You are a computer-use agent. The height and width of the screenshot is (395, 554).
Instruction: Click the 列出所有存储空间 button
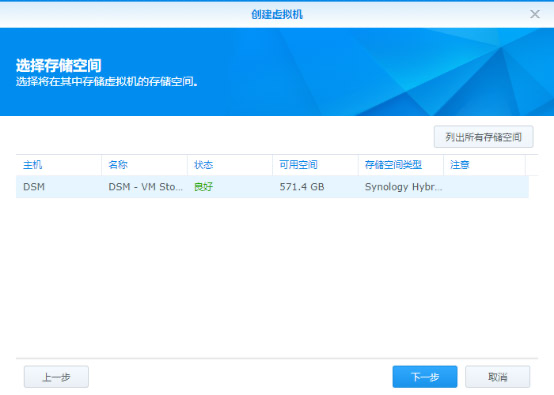pos(483,137)
